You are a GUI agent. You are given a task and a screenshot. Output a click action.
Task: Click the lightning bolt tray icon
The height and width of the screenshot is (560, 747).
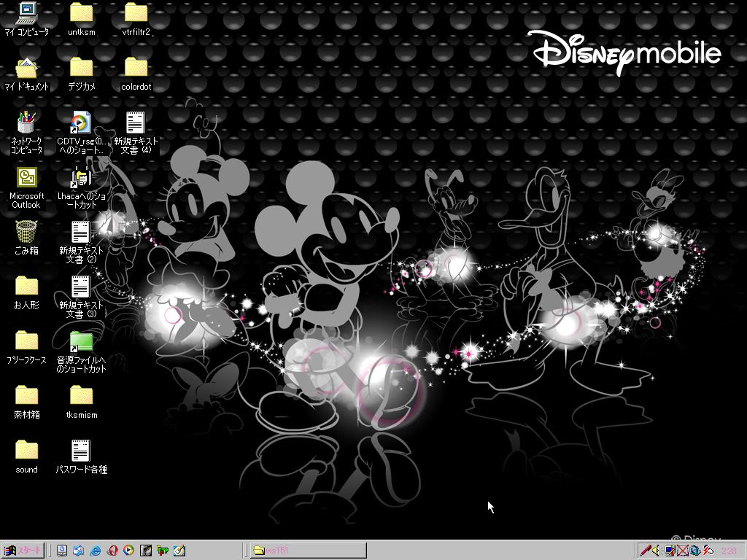click(x=708, y=551)
